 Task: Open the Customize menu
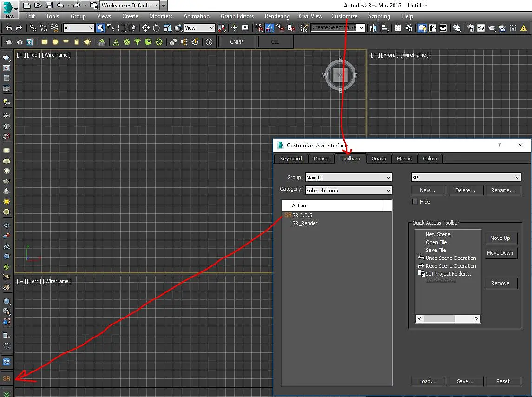click(x=344, y=16)
